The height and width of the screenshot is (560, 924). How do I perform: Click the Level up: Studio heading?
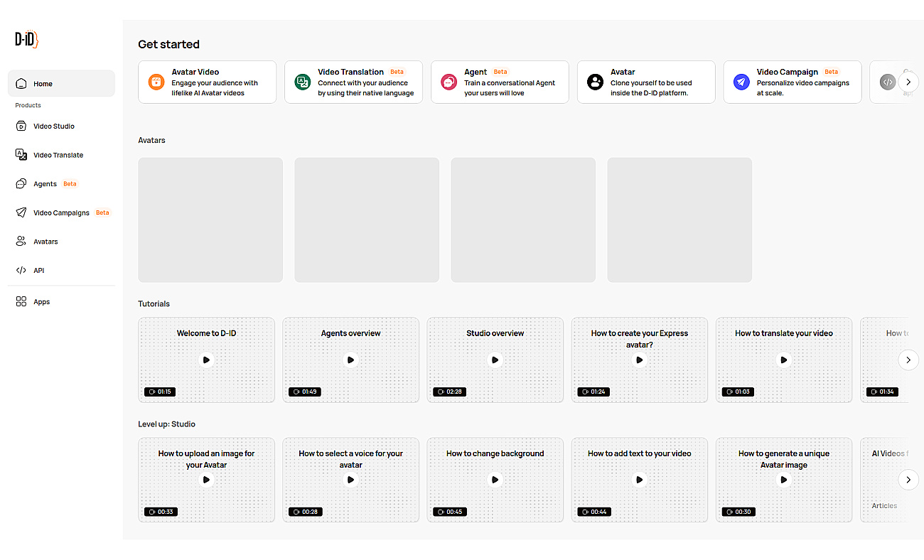(x=166, y=424)
